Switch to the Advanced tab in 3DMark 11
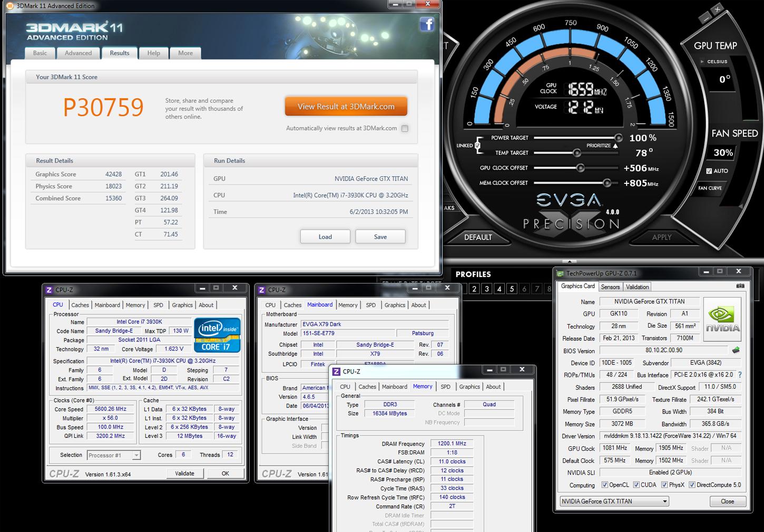The height and width of the screenshot is (532, 764). [78, 53]
